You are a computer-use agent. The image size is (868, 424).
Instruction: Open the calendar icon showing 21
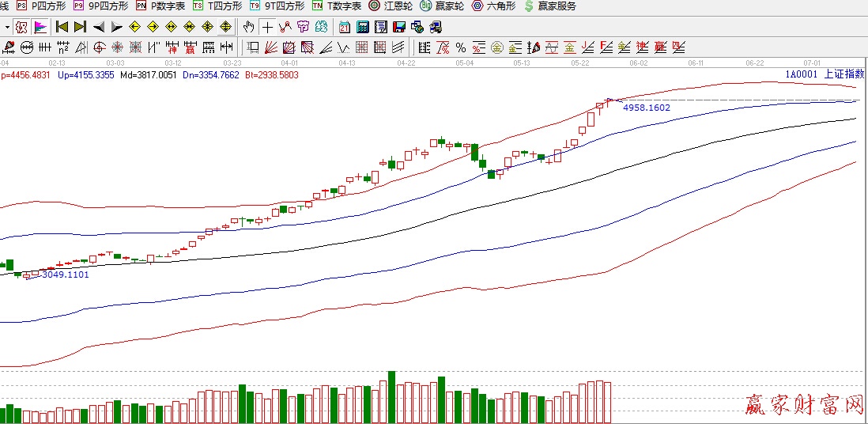[345, 27]
